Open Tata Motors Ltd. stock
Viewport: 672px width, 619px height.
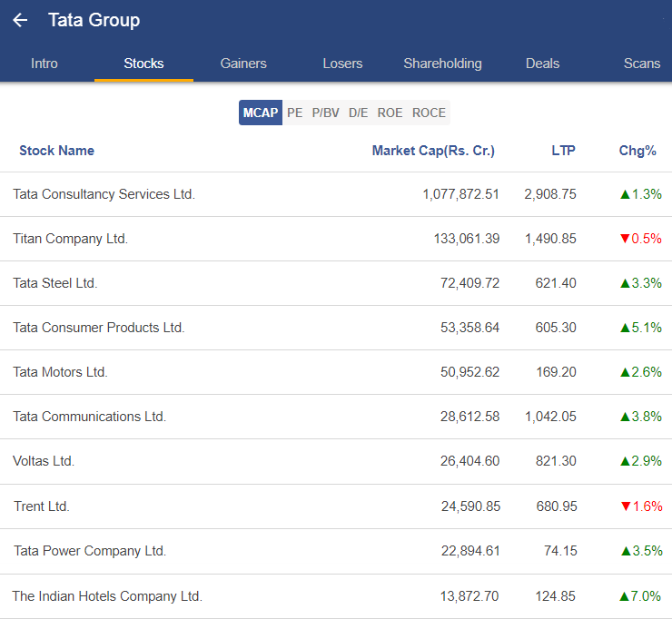tap(60, 372)
